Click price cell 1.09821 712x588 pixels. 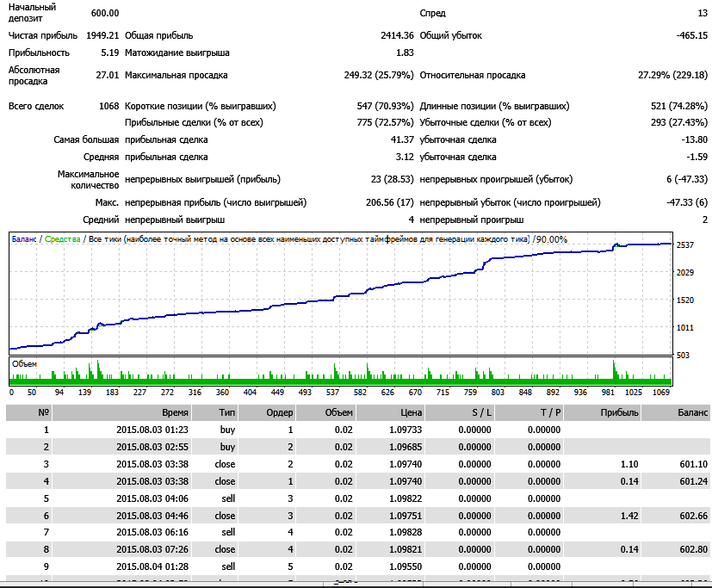click(406, 550)
